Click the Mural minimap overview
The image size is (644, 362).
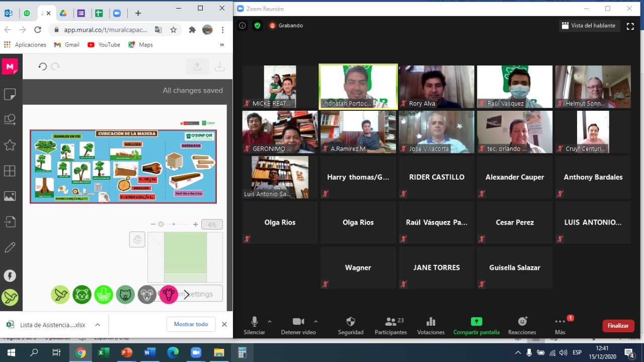click(x=185, y=257)
